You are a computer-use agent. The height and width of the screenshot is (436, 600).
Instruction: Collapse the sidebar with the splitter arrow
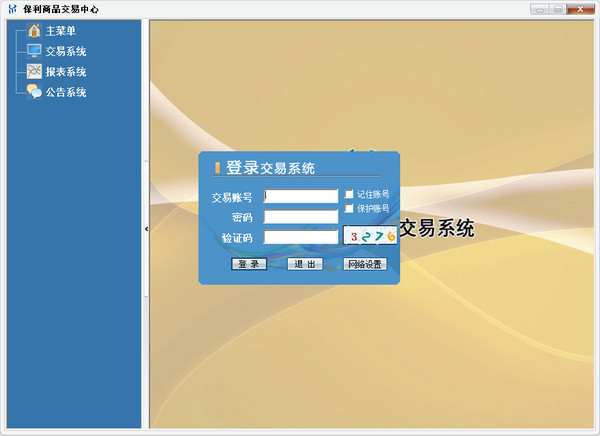(x=147, y=229)
